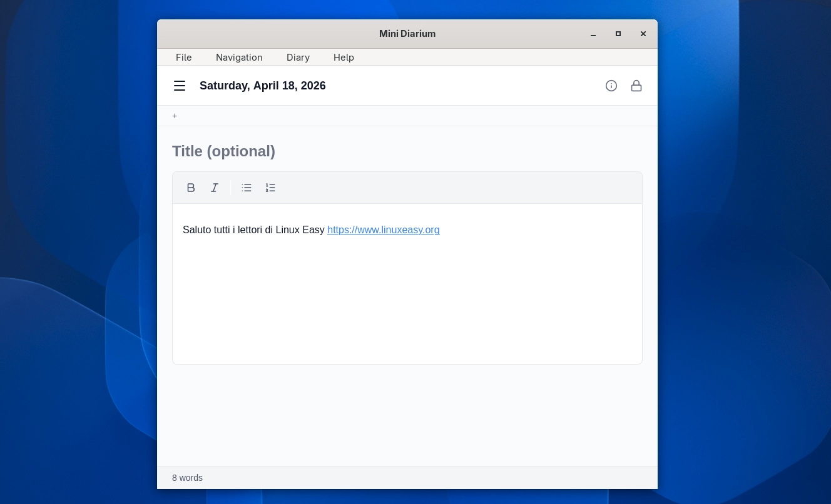Expand the Diary menu
This screenshot has height=504, width=831.
pyautogui.click(x=298, y=57)
